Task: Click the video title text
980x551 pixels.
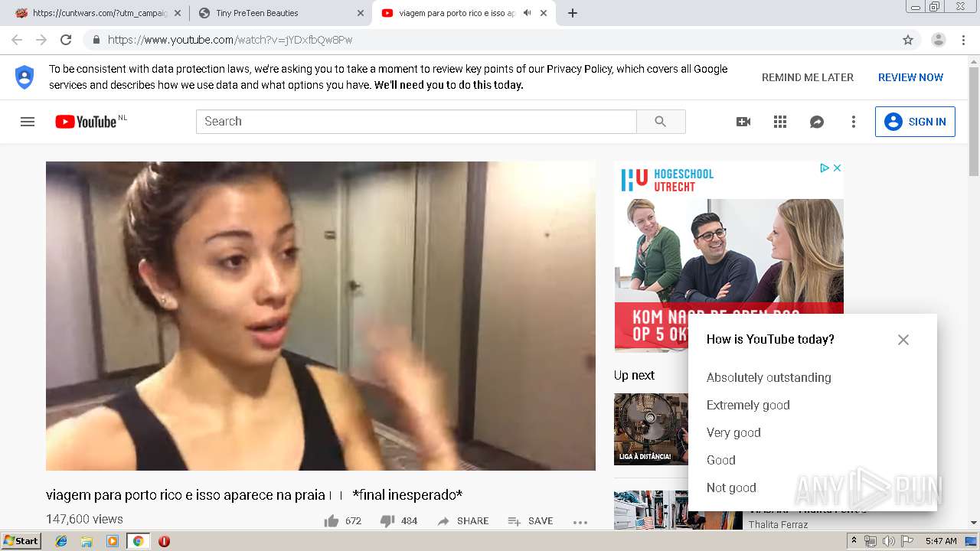Action: 254,495
